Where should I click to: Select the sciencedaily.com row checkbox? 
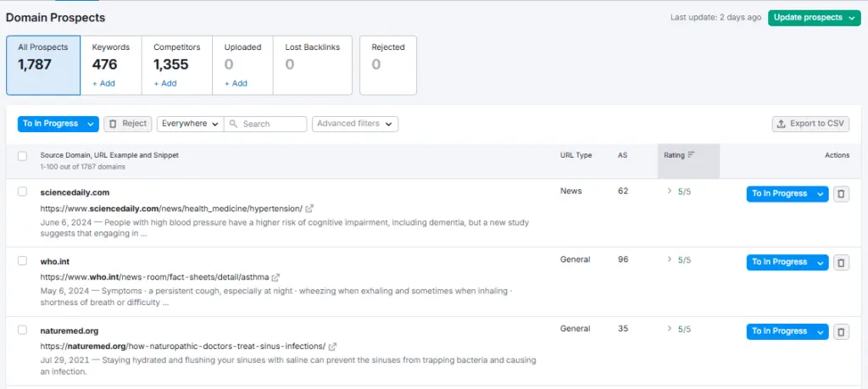22,192
